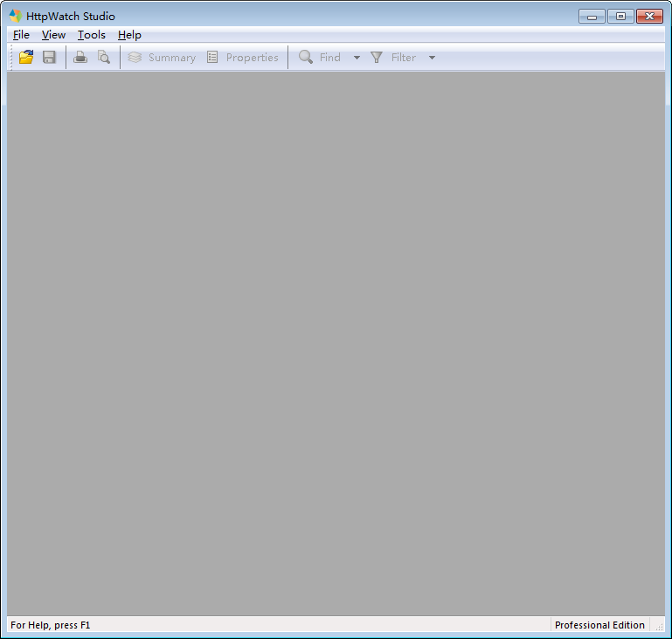Click the Save floppy disk icon

tap(49, 58)
